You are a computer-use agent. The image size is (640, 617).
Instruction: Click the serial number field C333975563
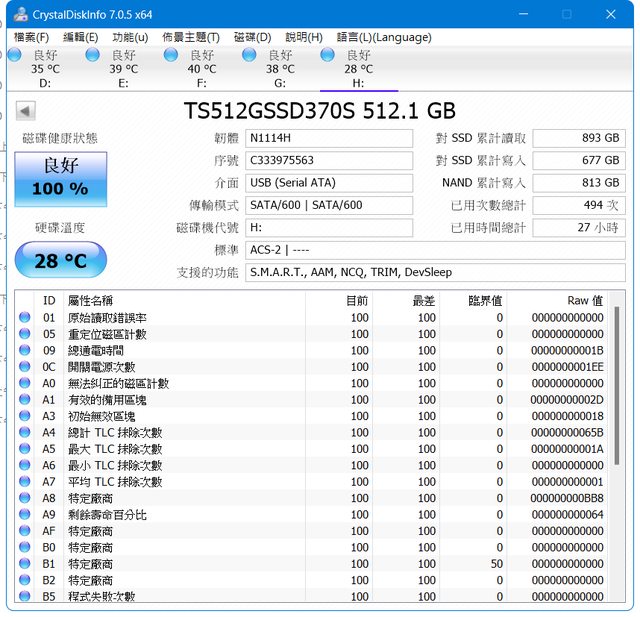click(329, 160)
